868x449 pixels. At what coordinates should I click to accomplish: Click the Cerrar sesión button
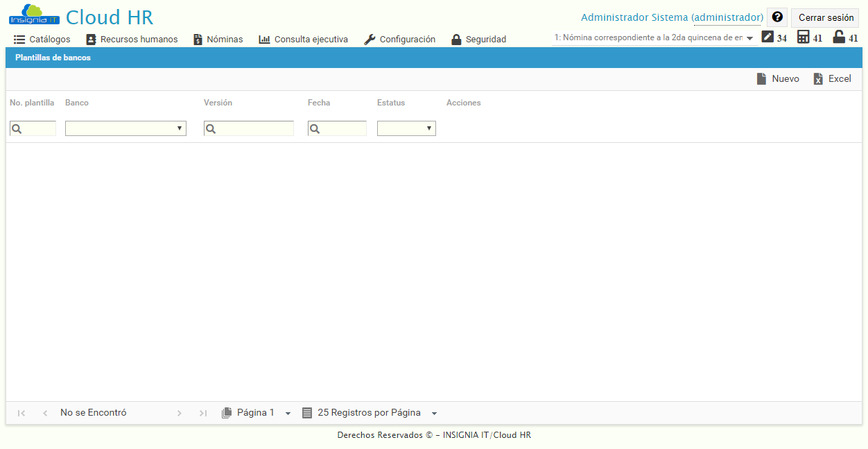pos(825,17)
